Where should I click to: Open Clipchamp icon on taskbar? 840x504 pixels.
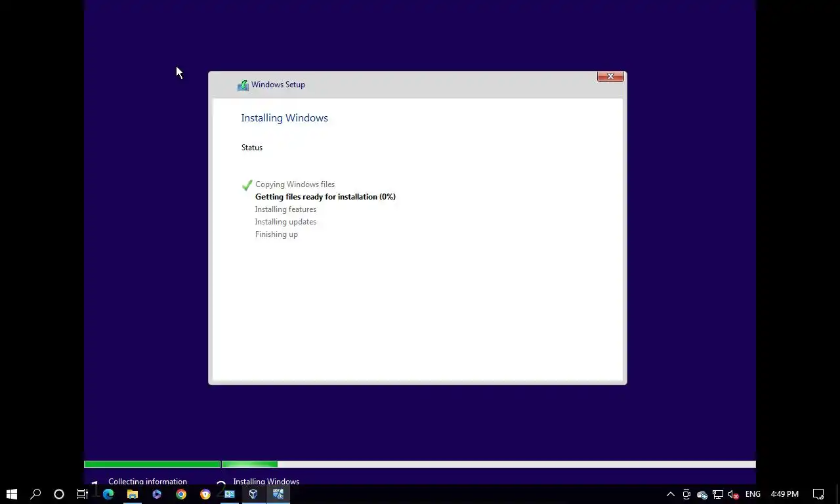click(x=157, y=494)
